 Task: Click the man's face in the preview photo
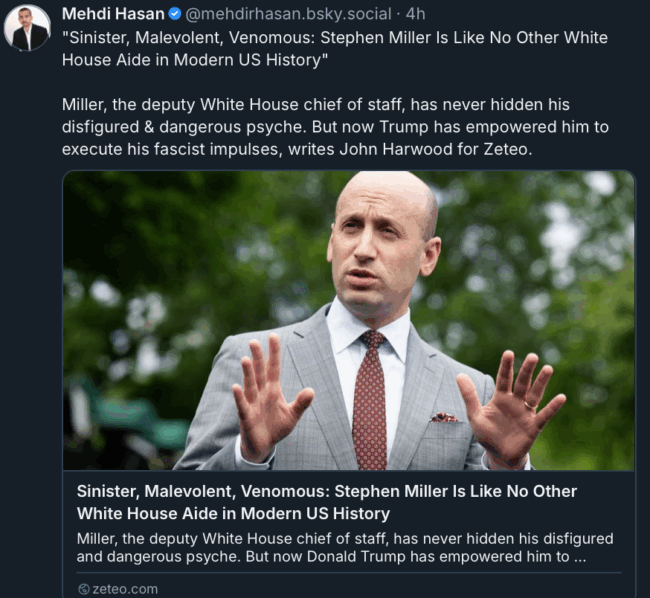383,245
